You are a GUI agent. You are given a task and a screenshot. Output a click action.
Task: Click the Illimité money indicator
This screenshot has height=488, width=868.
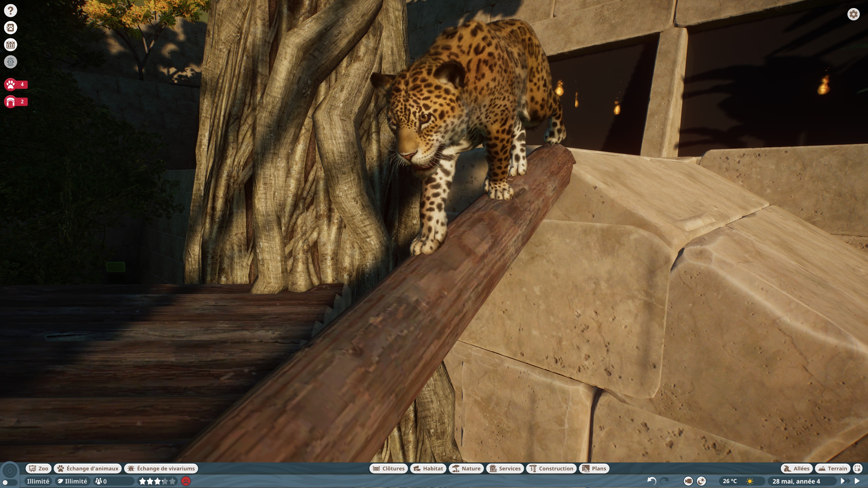point(38,481)
